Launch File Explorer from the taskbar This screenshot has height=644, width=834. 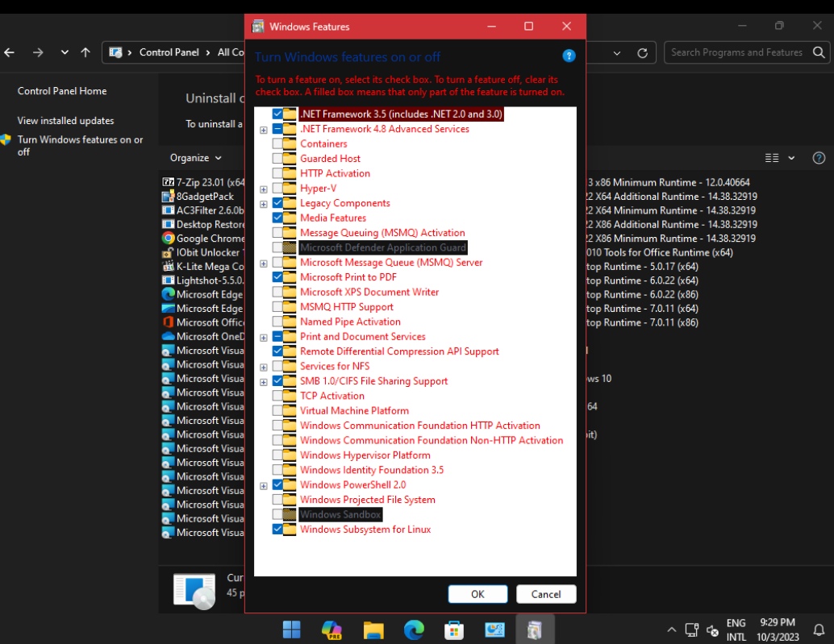tap(373, 629)
